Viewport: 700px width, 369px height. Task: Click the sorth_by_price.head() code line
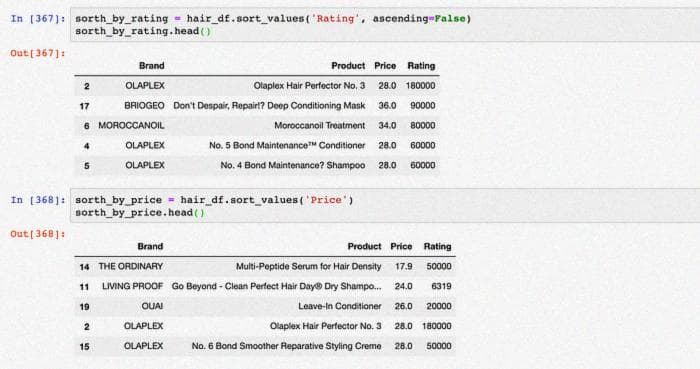tap(140, 212)
